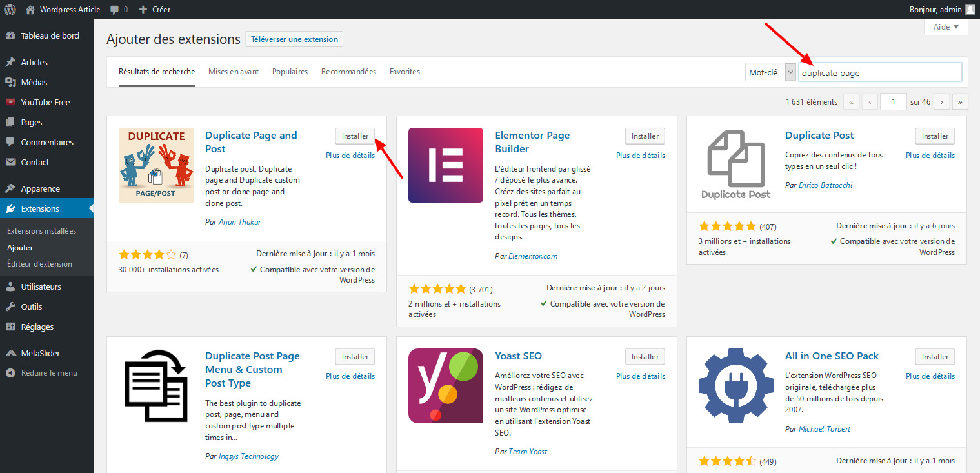Install All in One SEO Pack
This screenshot has width=980, height=473.
point(935,357)
